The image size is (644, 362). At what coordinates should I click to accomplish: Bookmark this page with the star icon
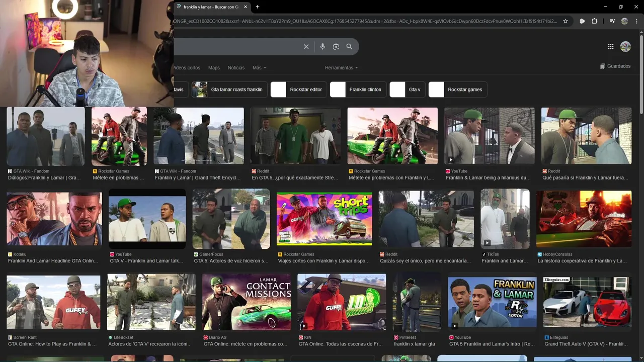click(566, 21)
